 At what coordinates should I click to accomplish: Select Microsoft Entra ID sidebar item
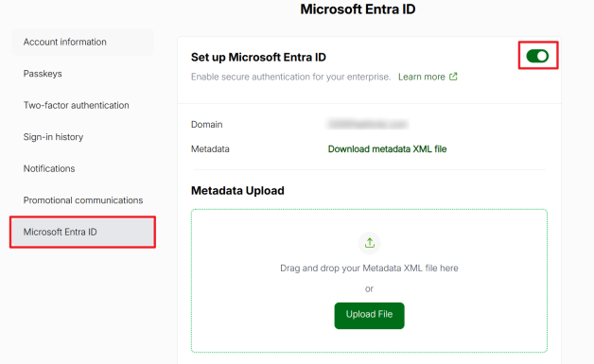pyautogui.click(x=83, y=232)
